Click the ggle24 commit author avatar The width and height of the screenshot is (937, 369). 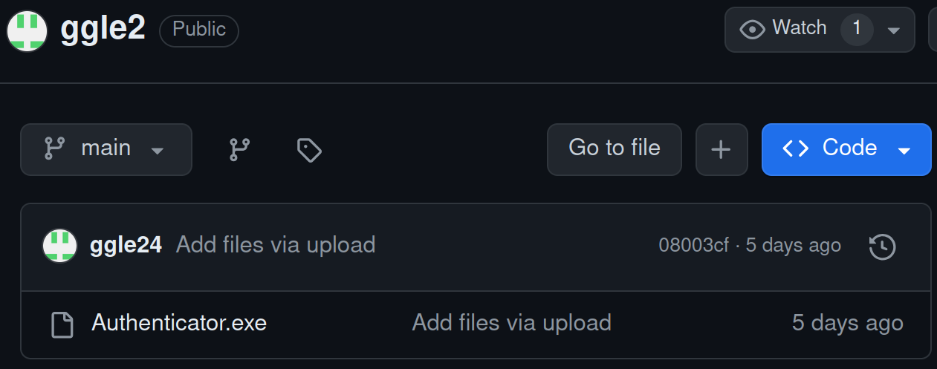pyautogui.click(x=60, y=246)
